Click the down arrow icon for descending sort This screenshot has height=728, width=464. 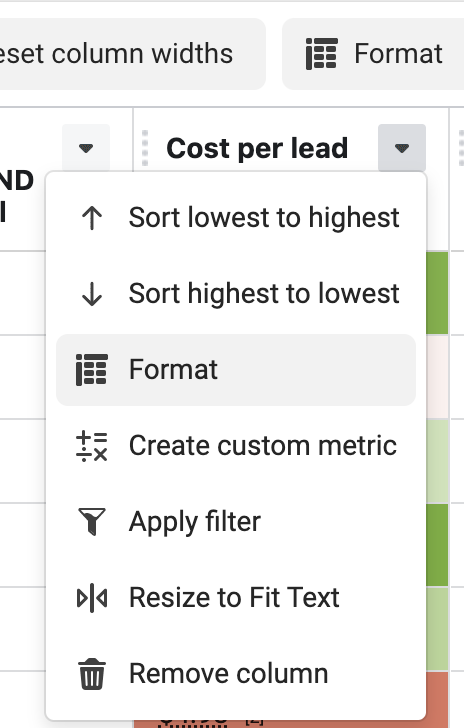(x=92, y=294)
